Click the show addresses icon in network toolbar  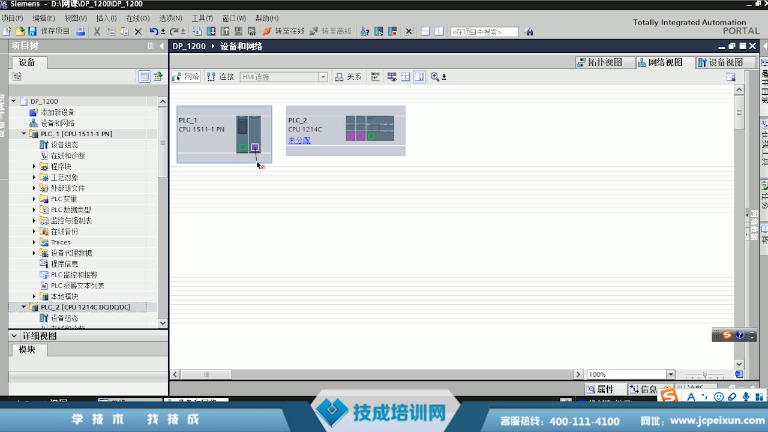coord(391,77)
